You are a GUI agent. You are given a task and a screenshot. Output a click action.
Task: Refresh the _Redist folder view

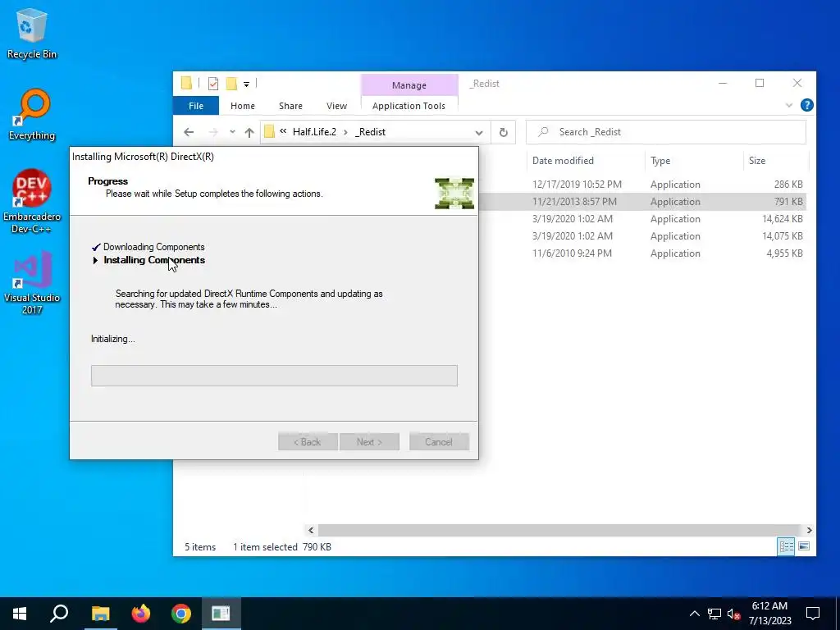(x=504, y=132)
